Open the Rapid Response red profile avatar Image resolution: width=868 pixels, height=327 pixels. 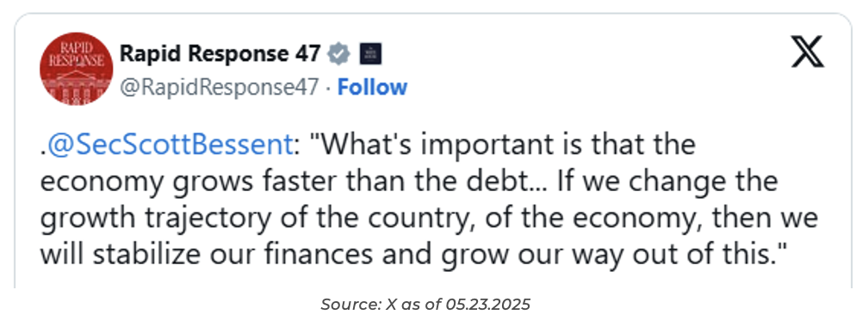76,69
